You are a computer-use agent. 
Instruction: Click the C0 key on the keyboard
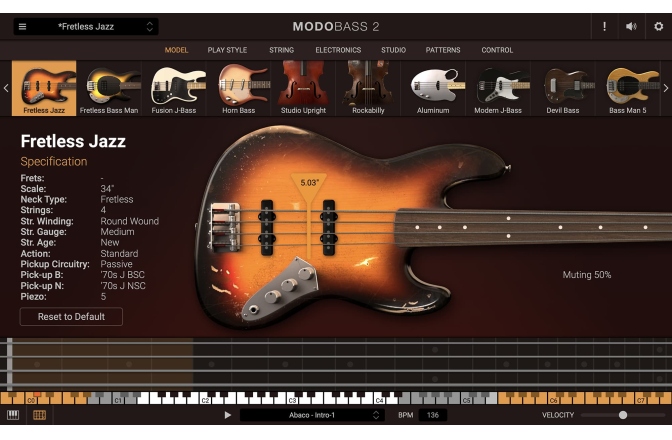31,400
